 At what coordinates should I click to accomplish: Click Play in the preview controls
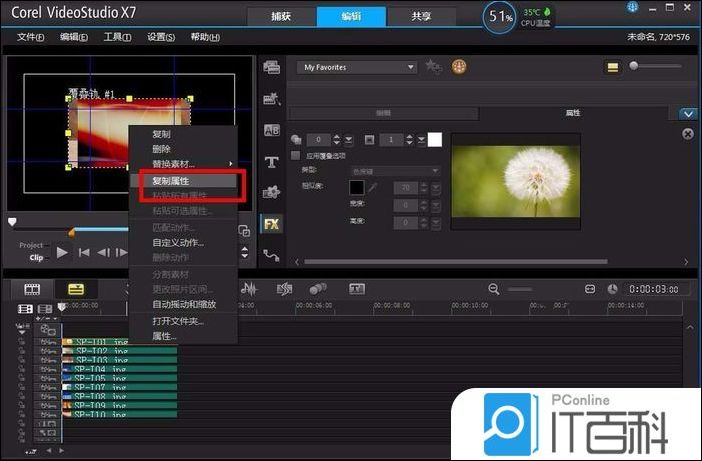[62, 252]
